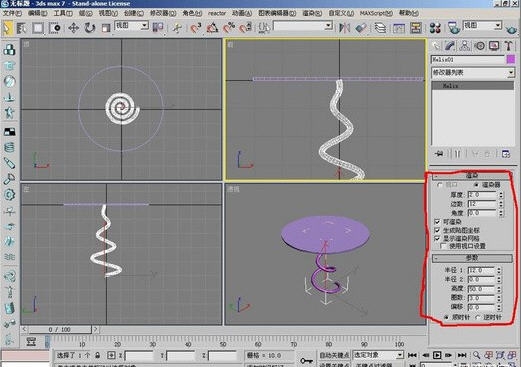Open the 文件 (File) menu

(x=12, y=13)
